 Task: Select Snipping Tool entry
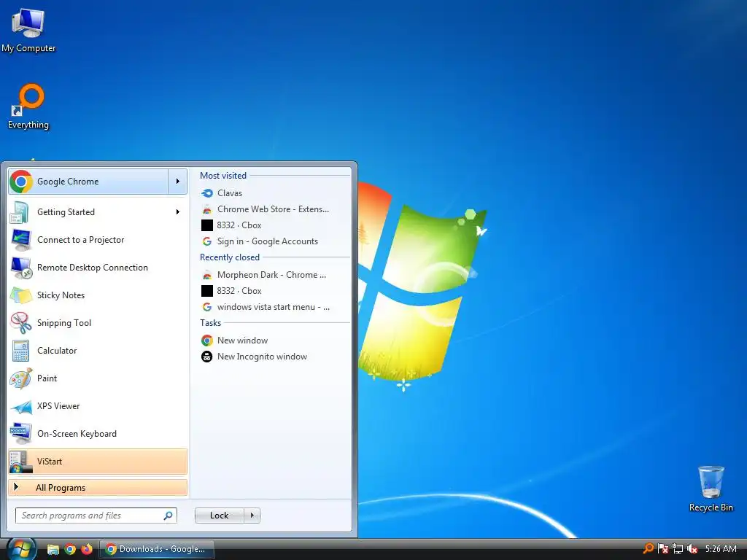pos(98,323)
